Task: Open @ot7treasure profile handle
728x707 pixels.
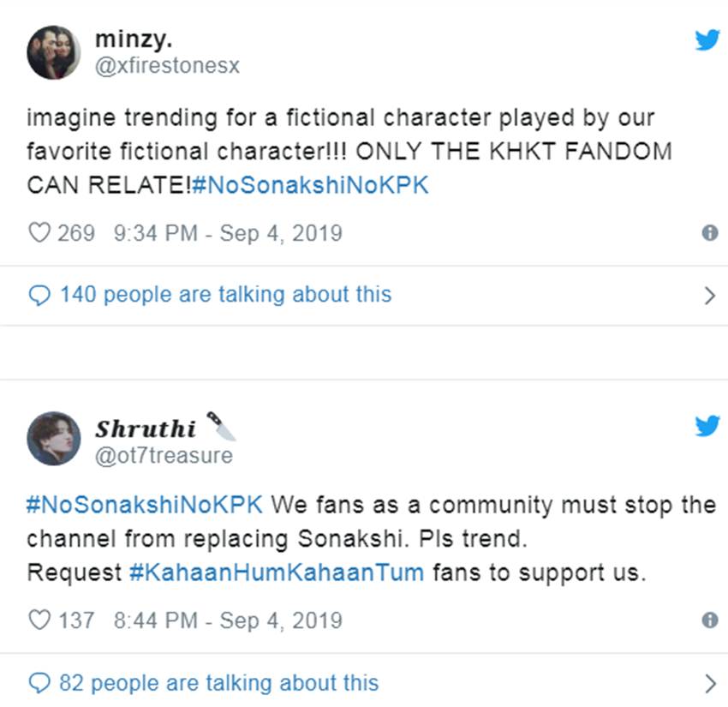Action: pyautogui.click(x=164, y=455)
